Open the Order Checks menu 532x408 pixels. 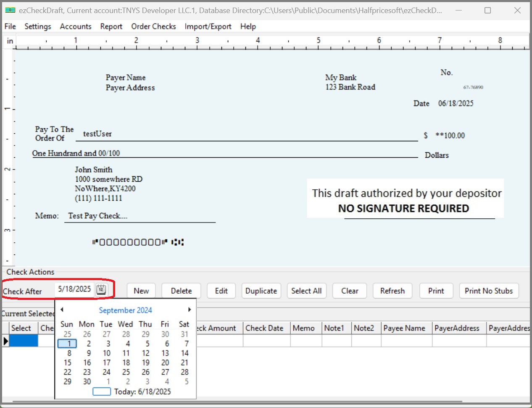154,26
